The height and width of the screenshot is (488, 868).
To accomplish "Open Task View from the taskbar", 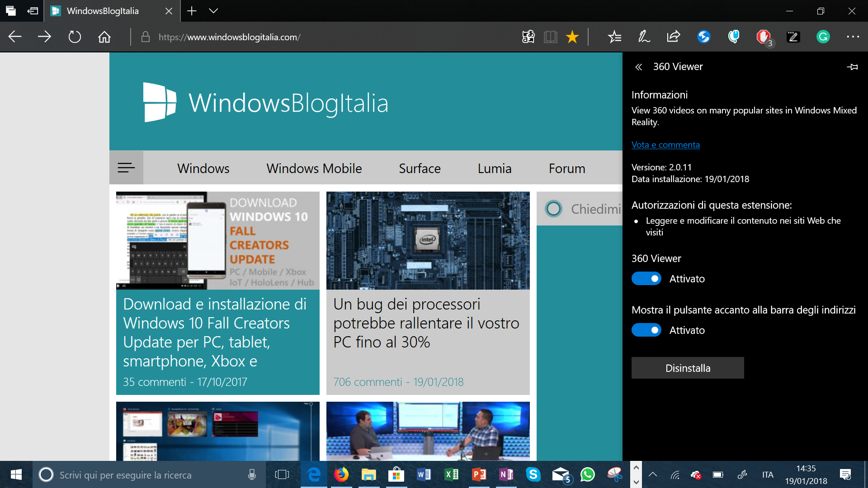I will click(x=282, y=475).
